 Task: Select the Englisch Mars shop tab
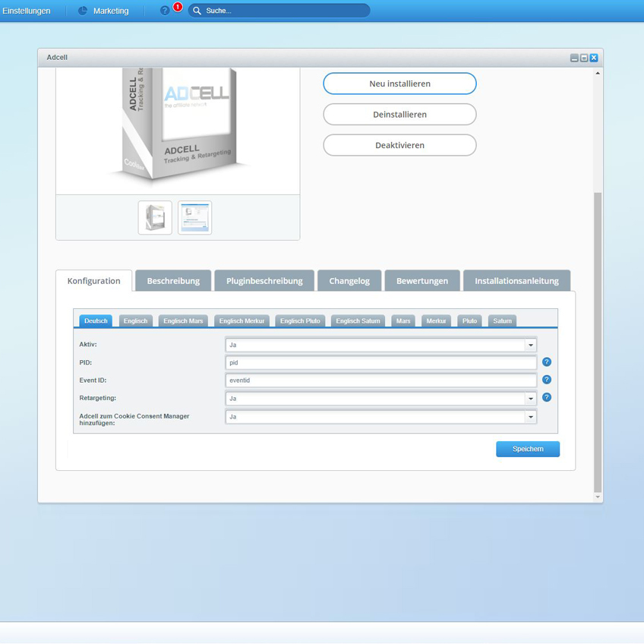point(183,320)
